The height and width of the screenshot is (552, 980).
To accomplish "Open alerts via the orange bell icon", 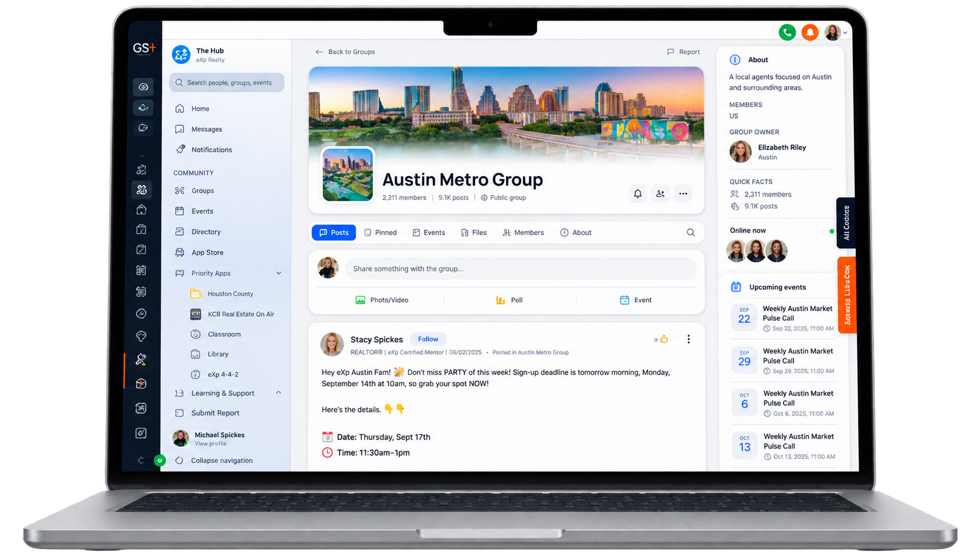I will pos(810,33).
